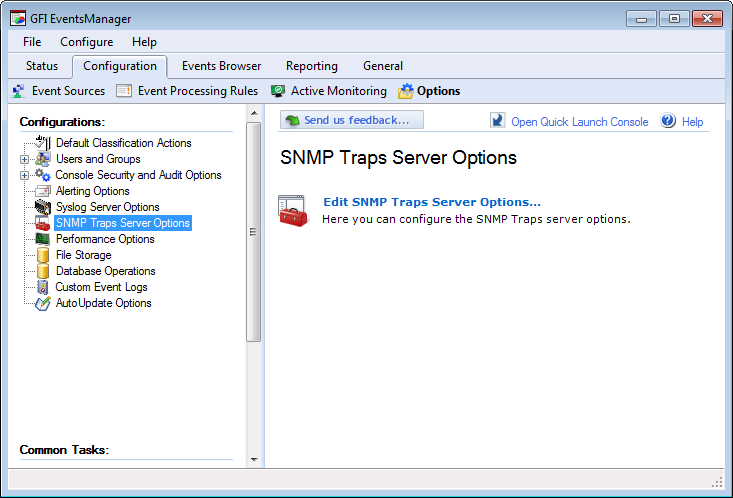The width and height of the screenshot is (733, 498).
Task: Maximize the GFI EventsManager window
Action: [x=674, y=19]
